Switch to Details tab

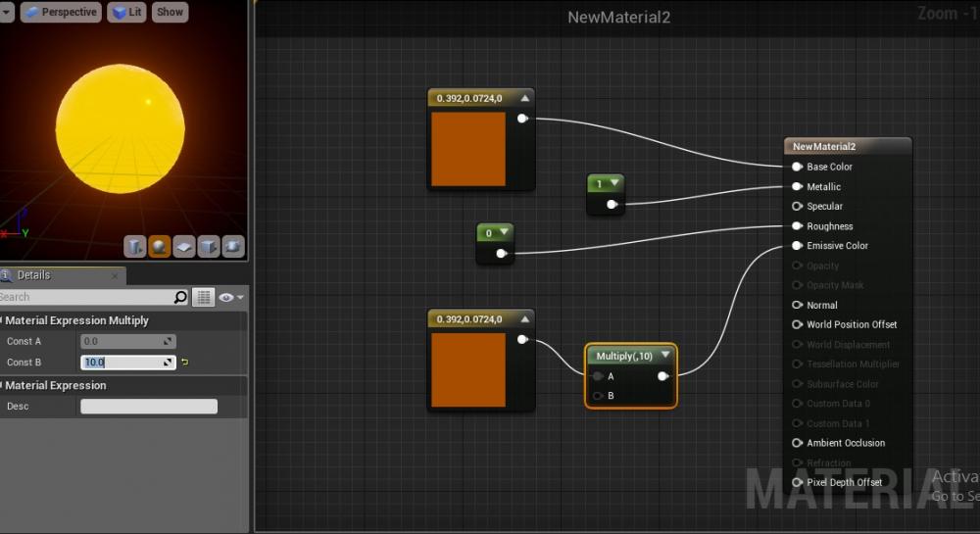tap(33, 274)
